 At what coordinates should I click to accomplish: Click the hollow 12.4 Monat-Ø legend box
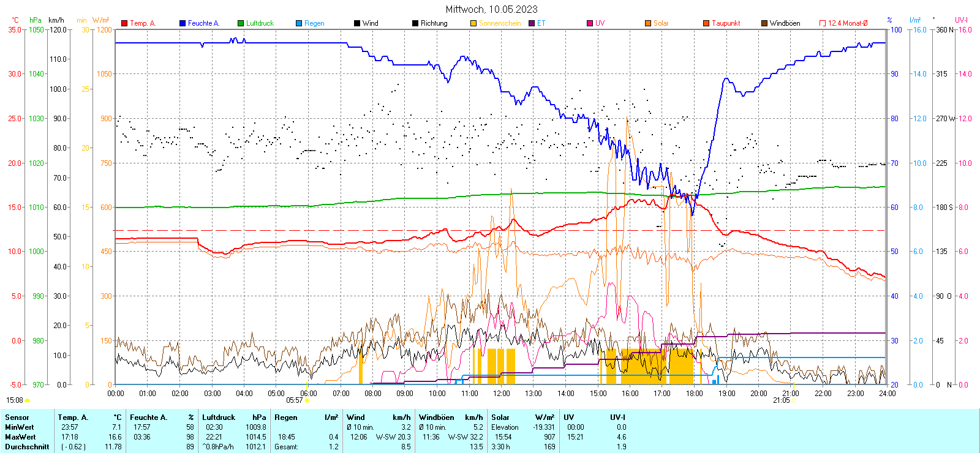(823, 23)
